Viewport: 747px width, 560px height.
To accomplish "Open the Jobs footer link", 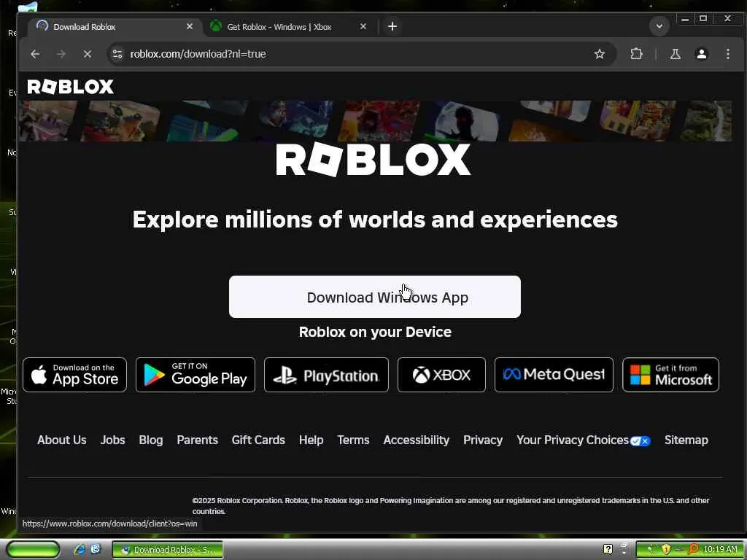I will coord(112,440).
